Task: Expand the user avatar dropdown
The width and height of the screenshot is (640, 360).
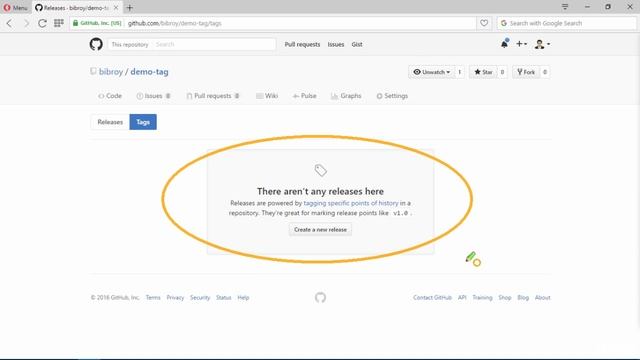Action: pyautogui.click(x=542, y=44)
